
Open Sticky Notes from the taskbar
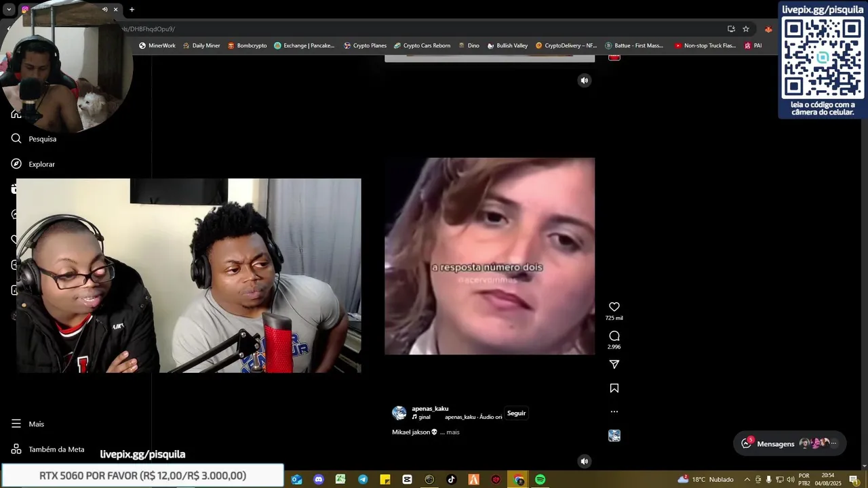pos(385,479)
